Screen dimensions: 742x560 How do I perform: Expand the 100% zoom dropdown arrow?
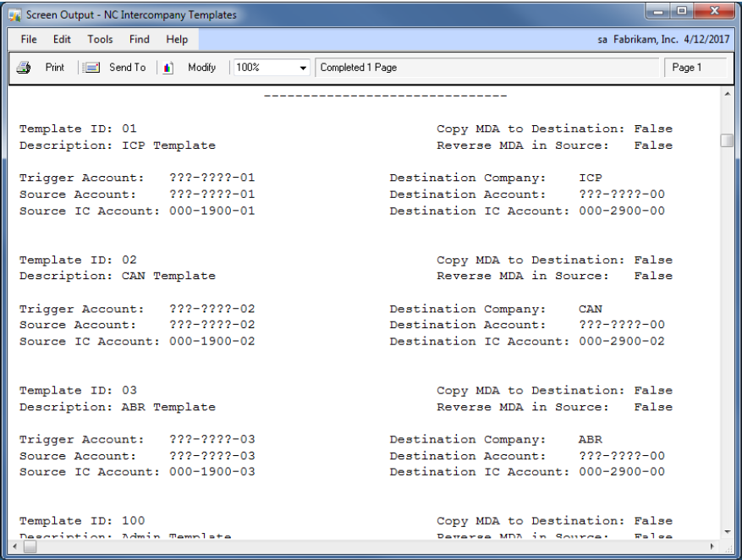click(x=304, y=68)
